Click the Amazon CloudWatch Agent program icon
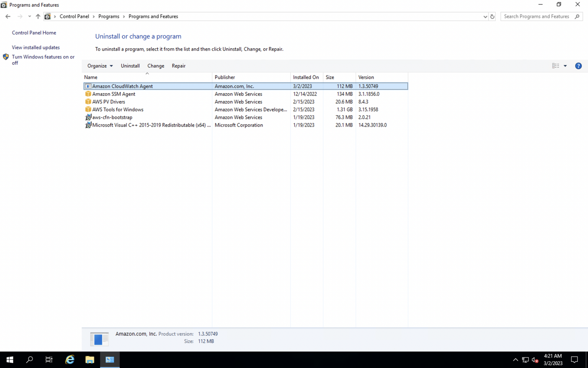This screenshot has height=368, width=588. 88,86
